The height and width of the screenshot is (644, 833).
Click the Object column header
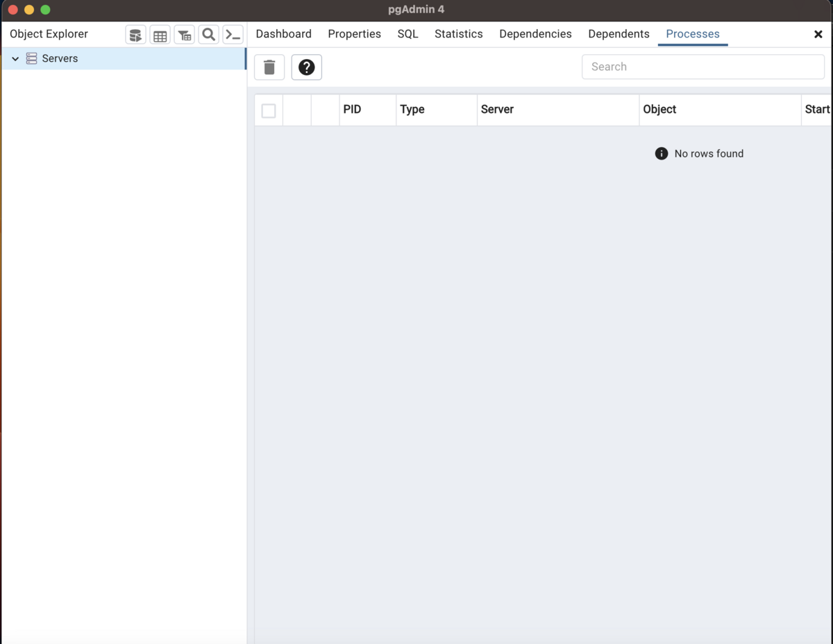[x=720, y=110]
